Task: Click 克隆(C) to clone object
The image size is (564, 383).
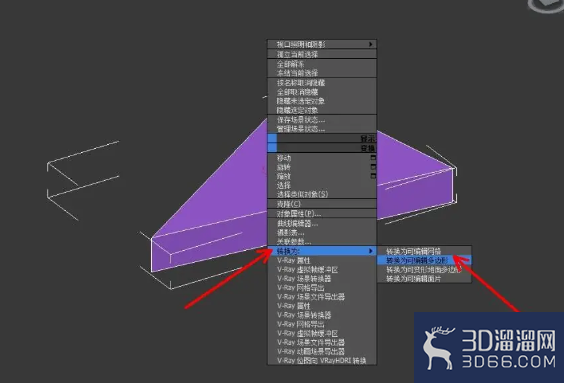Action: click(x=322, y=204)
